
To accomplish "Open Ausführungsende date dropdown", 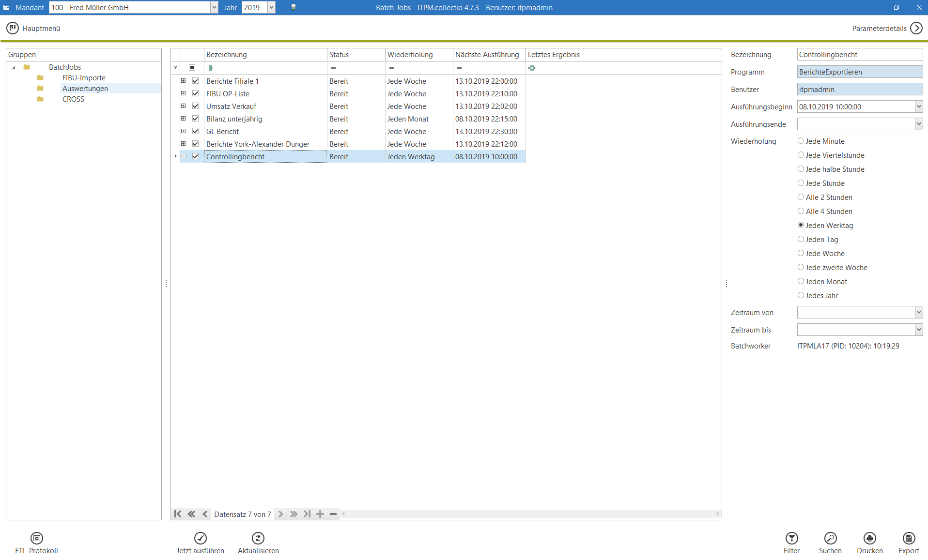I will (919, 124).
